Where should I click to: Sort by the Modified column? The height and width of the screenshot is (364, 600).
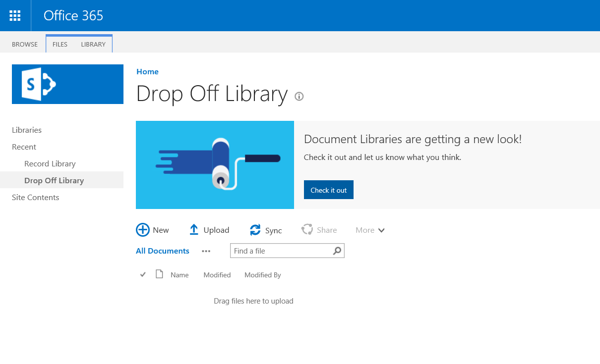pyautogui.click(x=217, y=274)
